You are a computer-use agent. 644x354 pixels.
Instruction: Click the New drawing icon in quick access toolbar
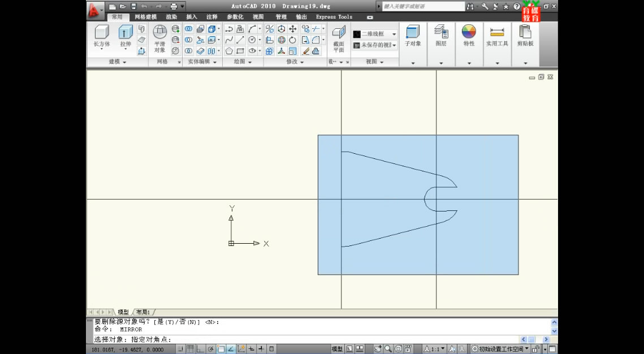[113, 7]
